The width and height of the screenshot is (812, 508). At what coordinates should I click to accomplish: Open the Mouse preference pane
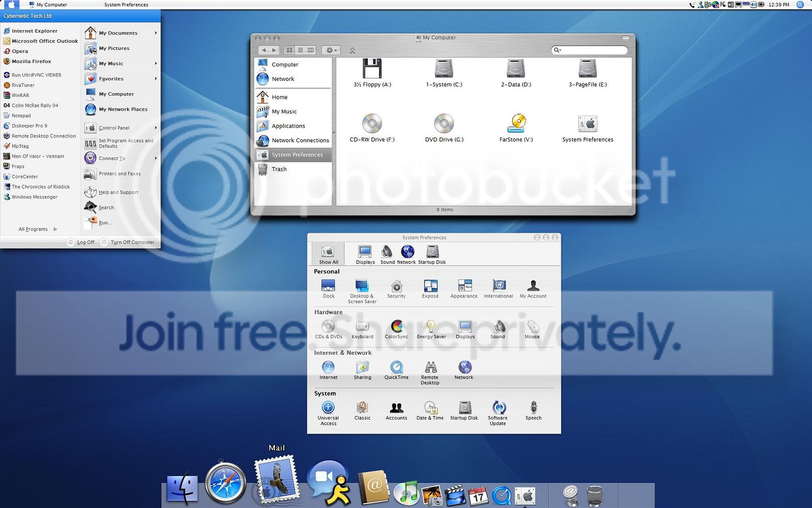point(532,329)
